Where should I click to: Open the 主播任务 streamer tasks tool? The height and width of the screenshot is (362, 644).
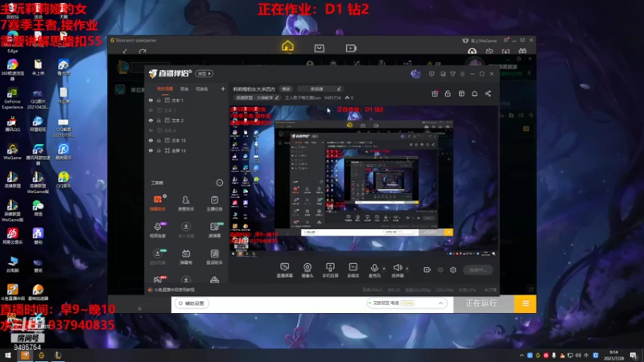(214, 204)
